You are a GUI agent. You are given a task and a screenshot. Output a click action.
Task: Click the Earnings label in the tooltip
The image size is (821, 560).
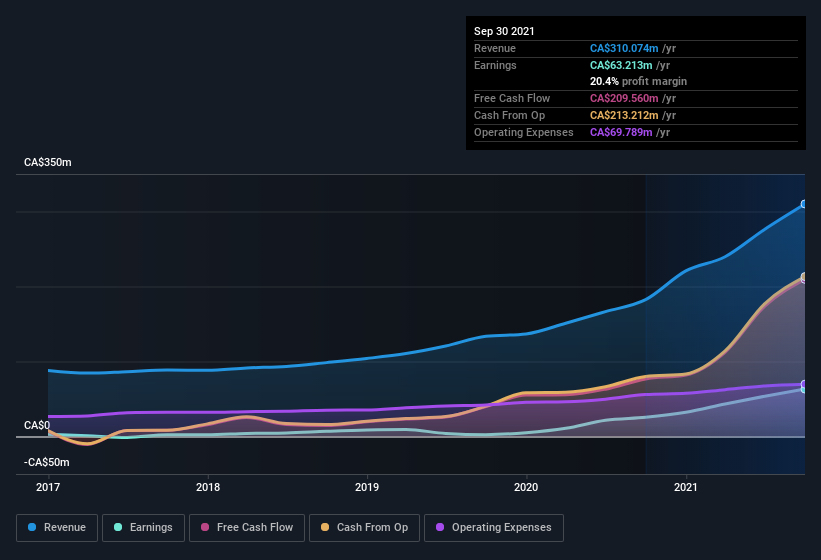pyautogui.click(x=495, y=65)
